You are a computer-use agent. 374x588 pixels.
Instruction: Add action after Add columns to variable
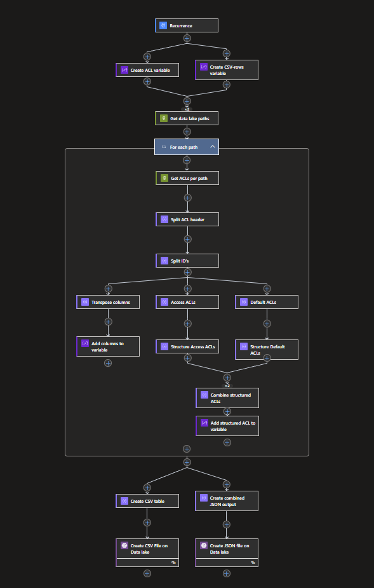click(108, 363)
